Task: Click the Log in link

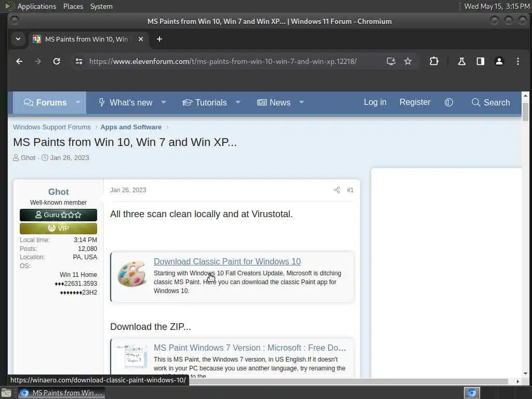Action: (x=375, y=102)
